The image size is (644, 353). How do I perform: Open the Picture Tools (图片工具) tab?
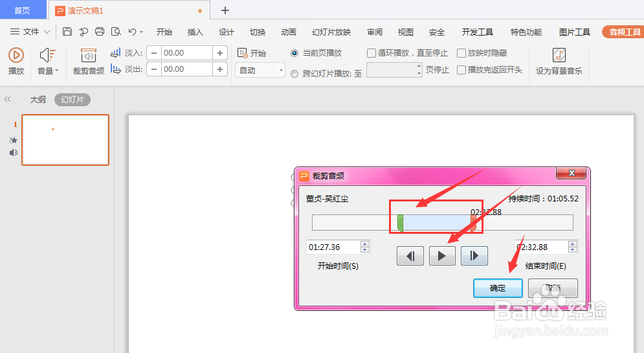pos(575,32)
